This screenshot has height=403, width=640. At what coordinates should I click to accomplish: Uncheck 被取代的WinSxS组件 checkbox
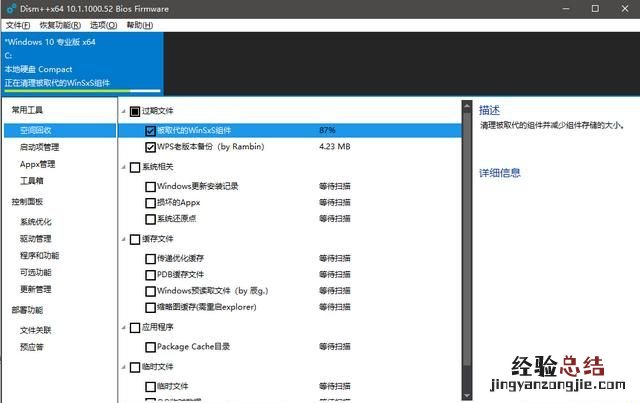point(150,131)
